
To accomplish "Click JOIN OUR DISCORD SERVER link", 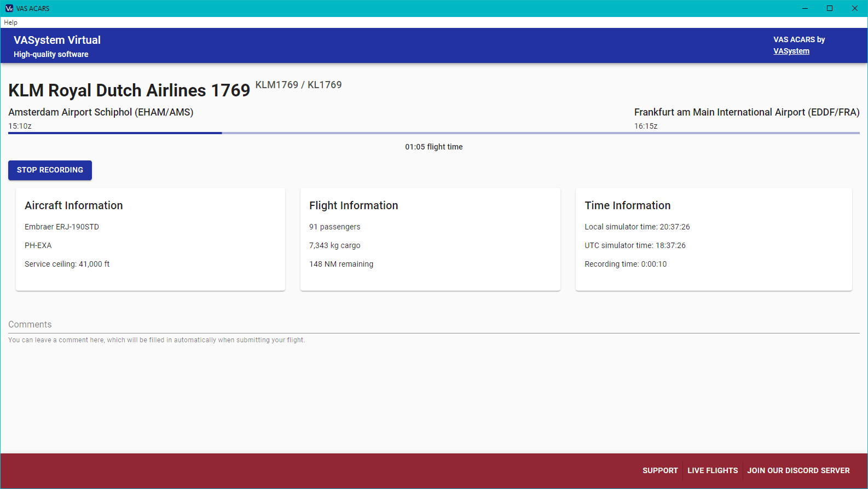I will (798, 470).
